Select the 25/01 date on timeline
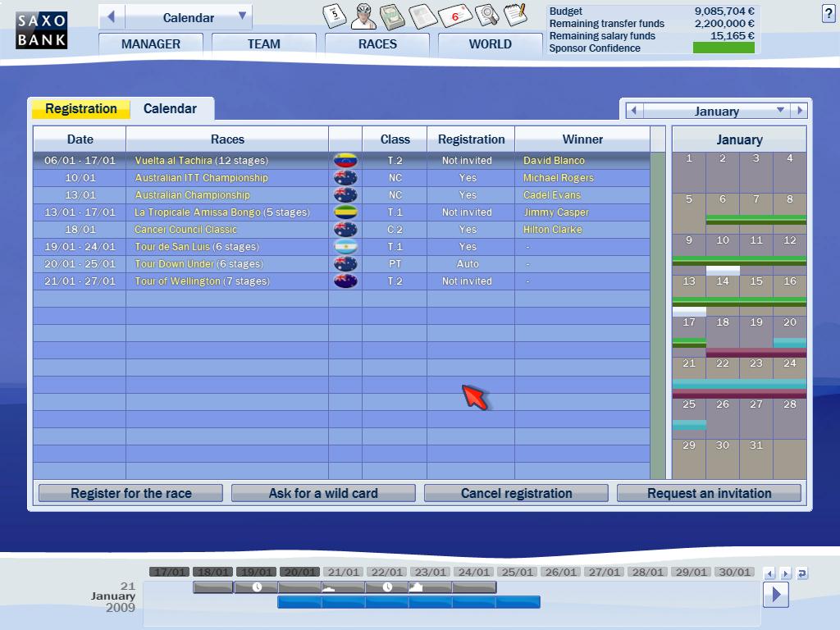840x630 pixels. point(517,572)
